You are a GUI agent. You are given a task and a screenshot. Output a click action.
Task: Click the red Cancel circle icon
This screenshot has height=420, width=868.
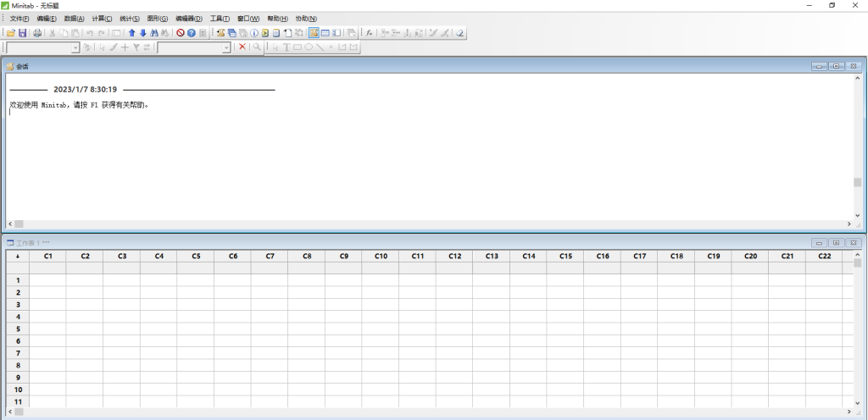click(x=181, y=33)
